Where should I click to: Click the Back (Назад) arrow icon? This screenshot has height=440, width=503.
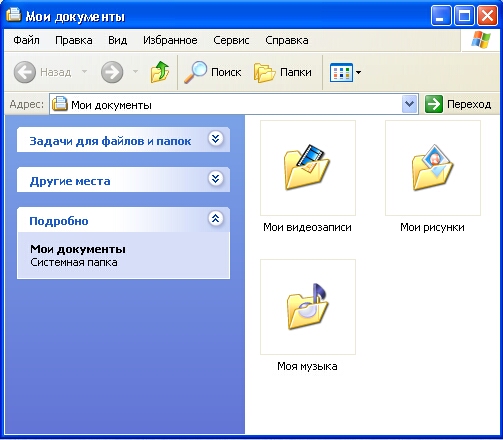click(x=25, y=72)
